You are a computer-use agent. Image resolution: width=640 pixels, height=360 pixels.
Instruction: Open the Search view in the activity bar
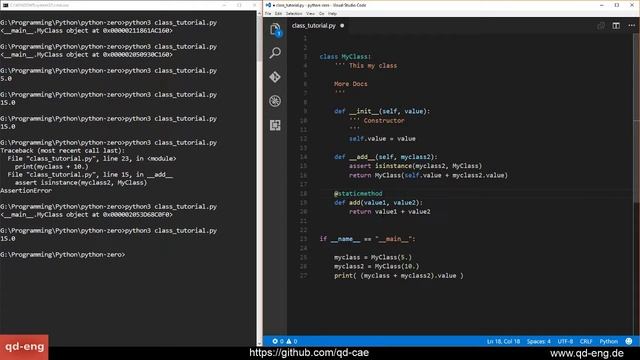pos(275,53)
